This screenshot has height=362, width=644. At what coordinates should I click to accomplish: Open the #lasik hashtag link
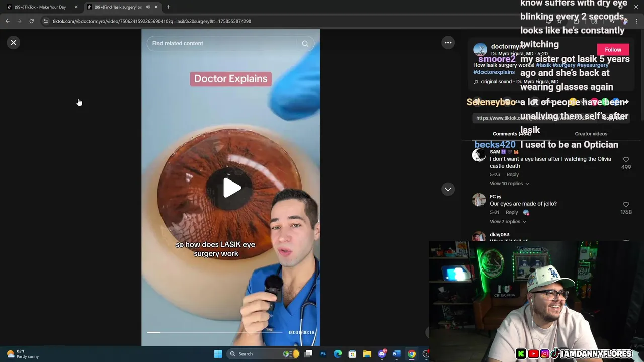click(x=543, y=65)
